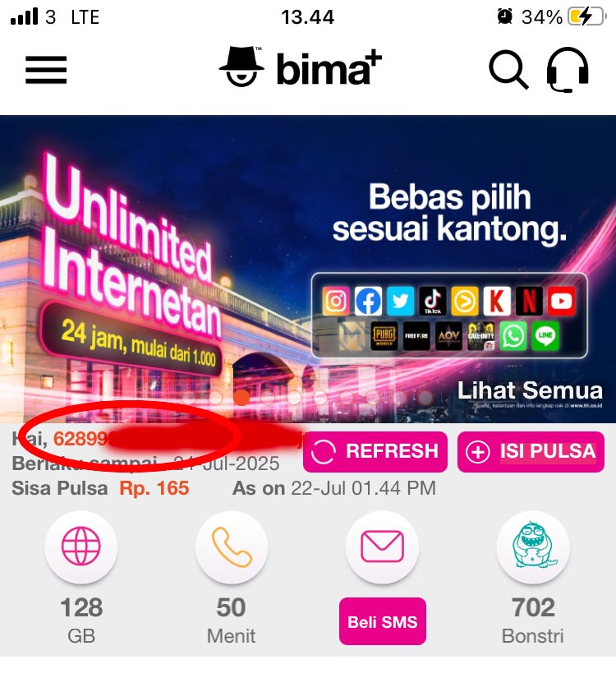Screen dimensions: 616x678
Task: Open the Menit call quota phone icon
Action: (232, 547)
